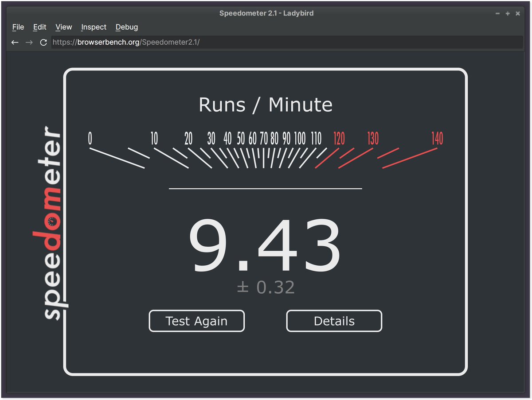Screen dimensions: 532x400
Task: Click the Speedometer 2.1 - Ladybird title bar
Action: point(266,13)
